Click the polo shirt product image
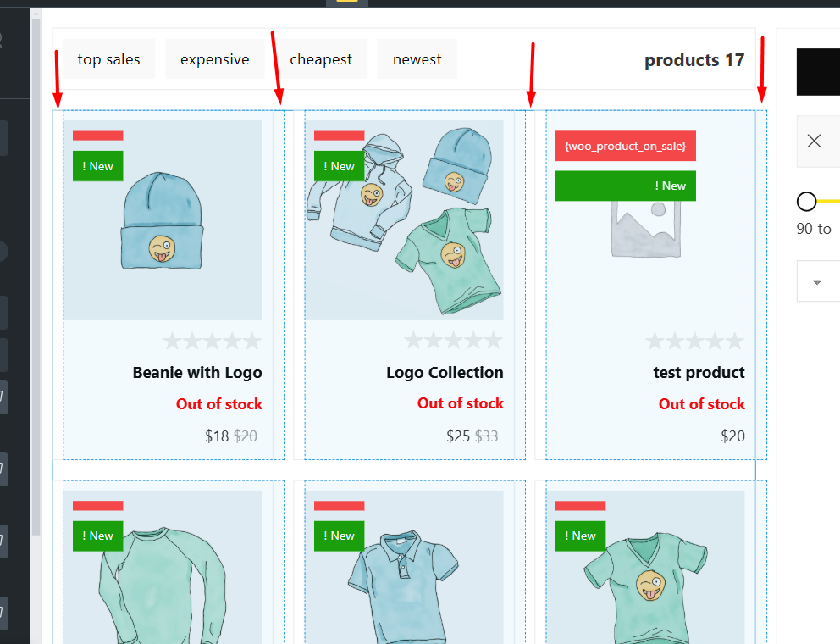 coord(404,568)
